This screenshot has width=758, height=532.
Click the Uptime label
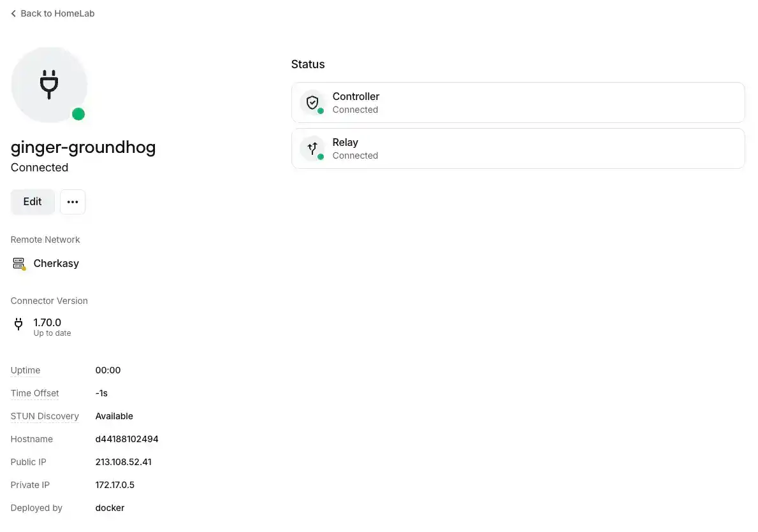pos(25,370)
